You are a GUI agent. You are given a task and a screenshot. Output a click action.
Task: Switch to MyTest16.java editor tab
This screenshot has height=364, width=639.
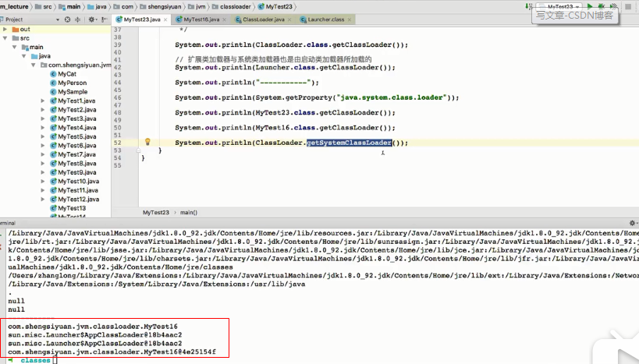[x=201, y=19]
